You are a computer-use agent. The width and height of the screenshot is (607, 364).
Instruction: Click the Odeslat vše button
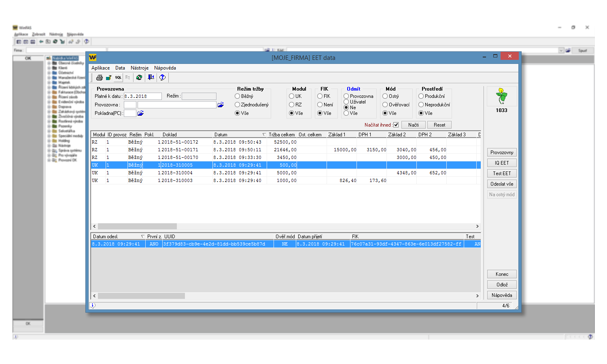click(x=502, y=184)
